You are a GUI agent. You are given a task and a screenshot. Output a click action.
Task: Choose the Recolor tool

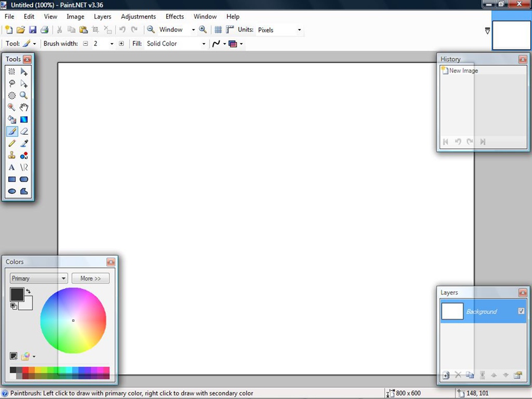click(x=24, y=155)
